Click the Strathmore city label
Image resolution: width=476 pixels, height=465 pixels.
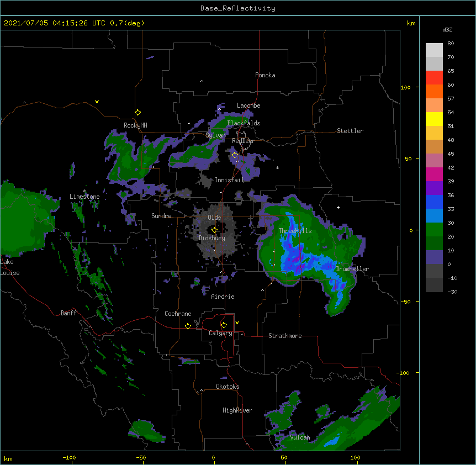pyautogui.click(x=285, y=336)
